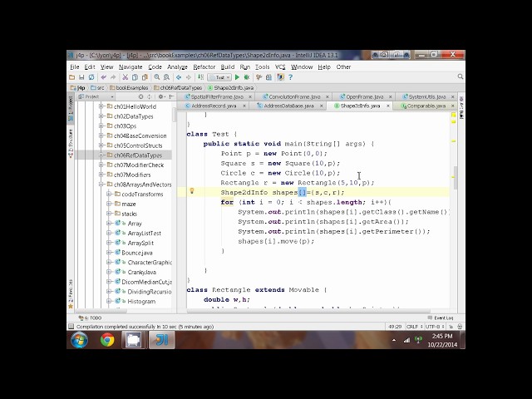Click the Synchronize refresh toolbar icon
Viewport: 532px width, 399px height.
coord(91,77)
